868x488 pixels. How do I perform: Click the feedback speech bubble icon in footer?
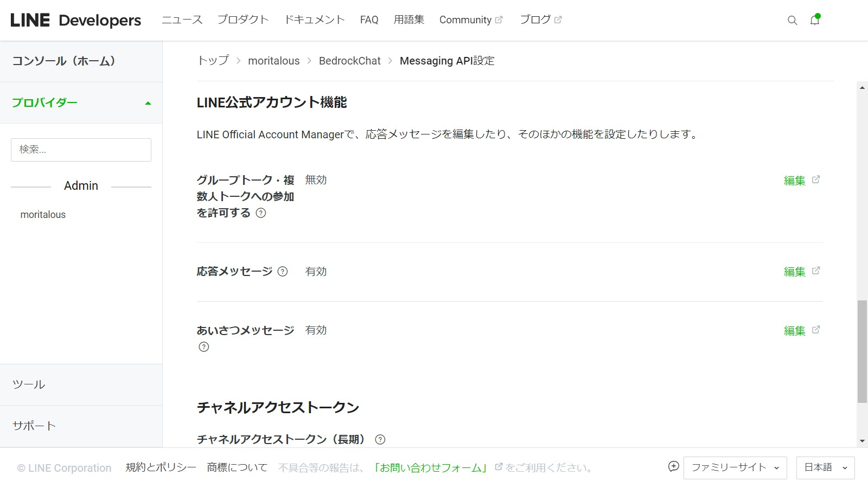click(x=673, y=467)
